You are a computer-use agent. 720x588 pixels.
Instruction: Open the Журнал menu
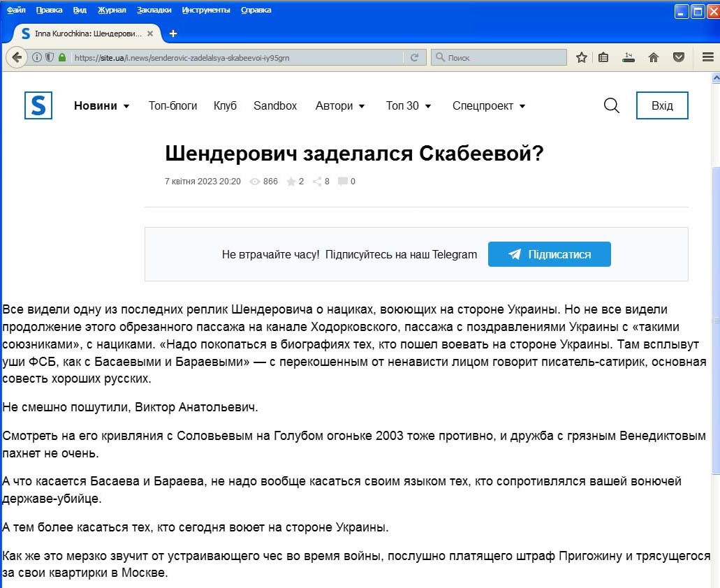[x=112, y=10]
